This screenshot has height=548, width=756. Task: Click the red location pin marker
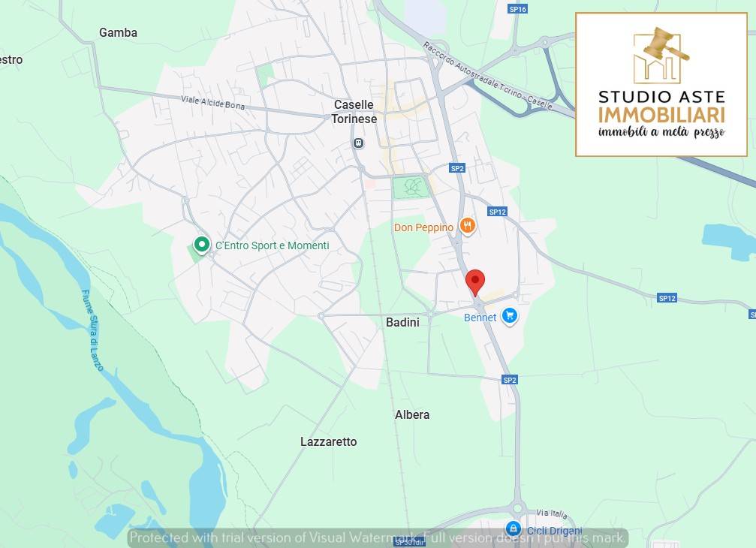(x=475, y=282)
